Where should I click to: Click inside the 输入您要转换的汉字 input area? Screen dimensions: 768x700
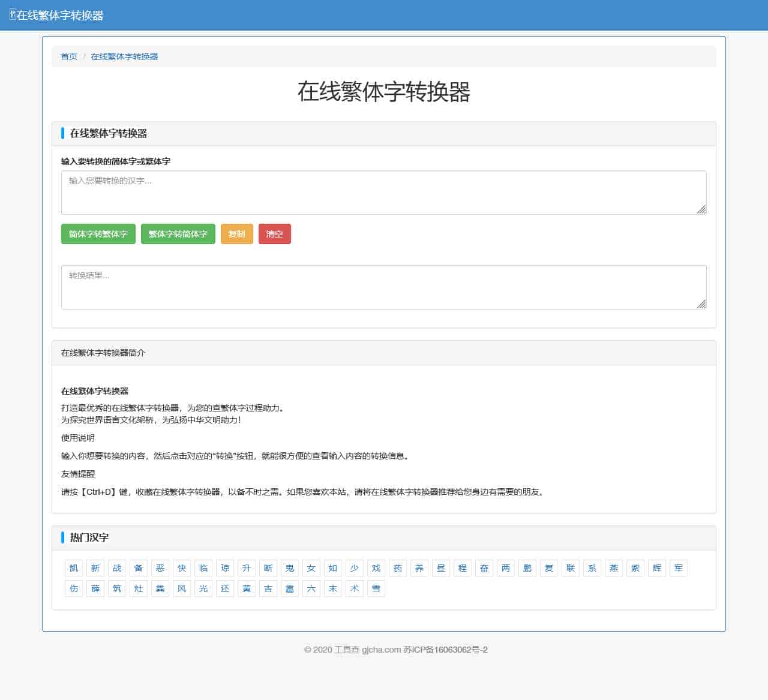tap(383, 192)
